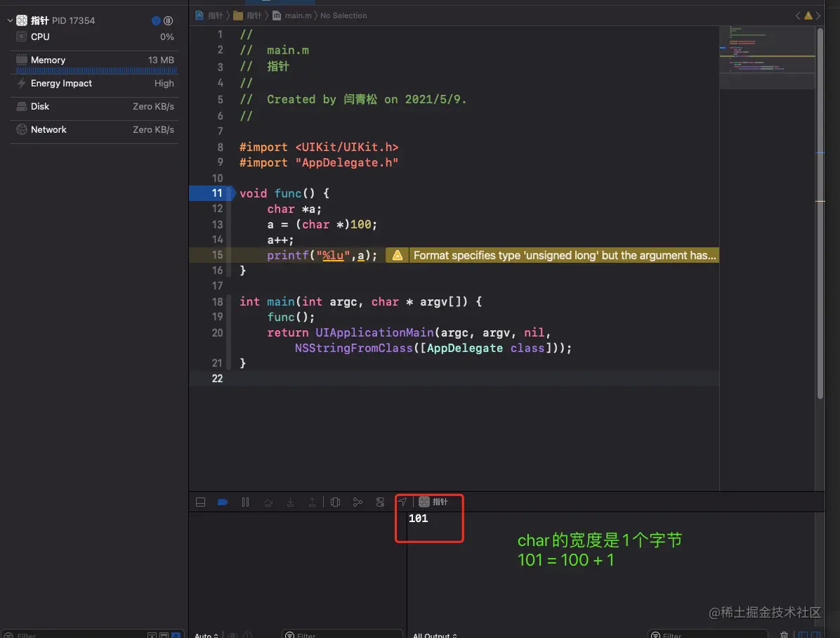Click the Step Out icon
Screen dimensions: 840x638
click(313, 502)
